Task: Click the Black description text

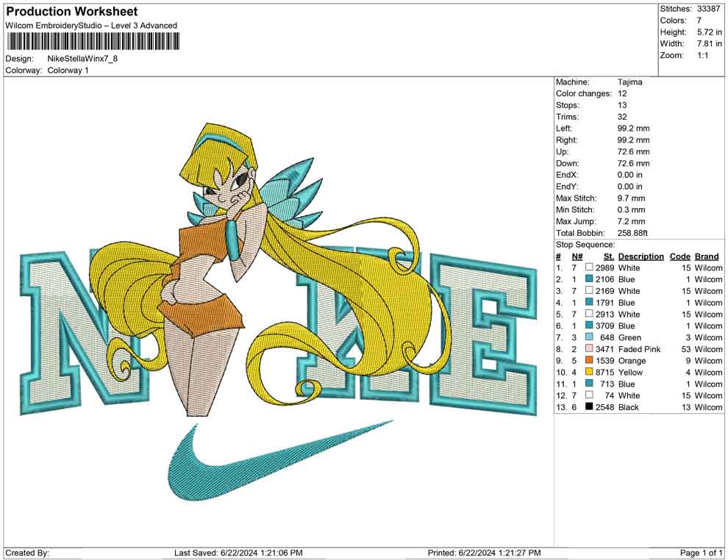Action: pos(629,407)
